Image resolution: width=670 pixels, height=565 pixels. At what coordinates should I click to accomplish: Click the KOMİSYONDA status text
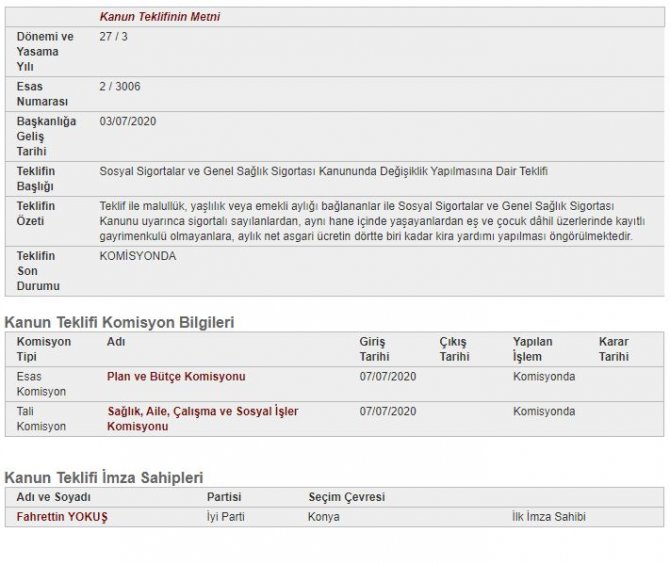point(138,256)
